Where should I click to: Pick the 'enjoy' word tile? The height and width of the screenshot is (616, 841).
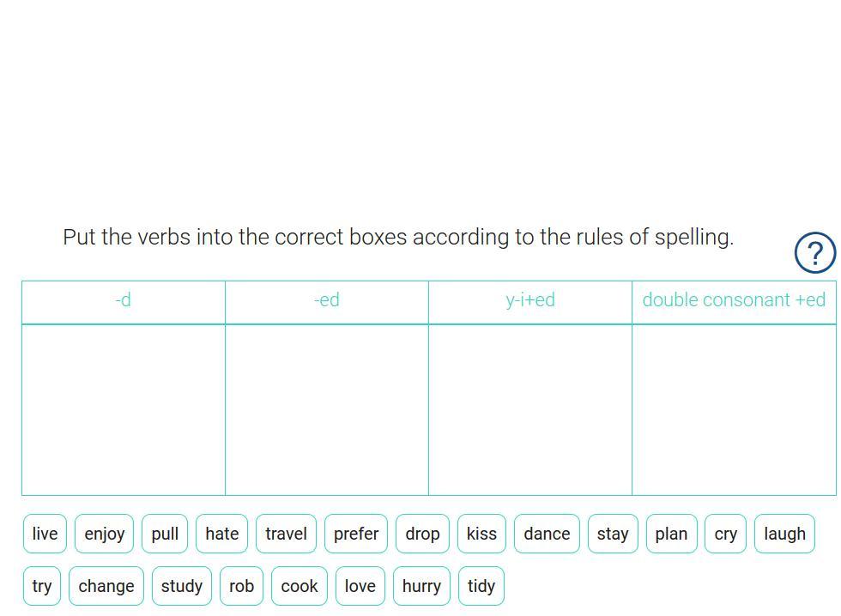point(105,534)
